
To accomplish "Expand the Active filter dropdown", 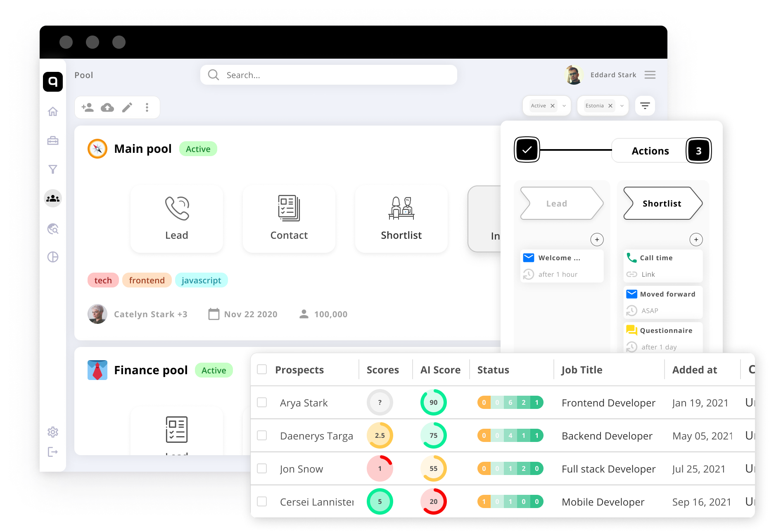I will [564, 106].
